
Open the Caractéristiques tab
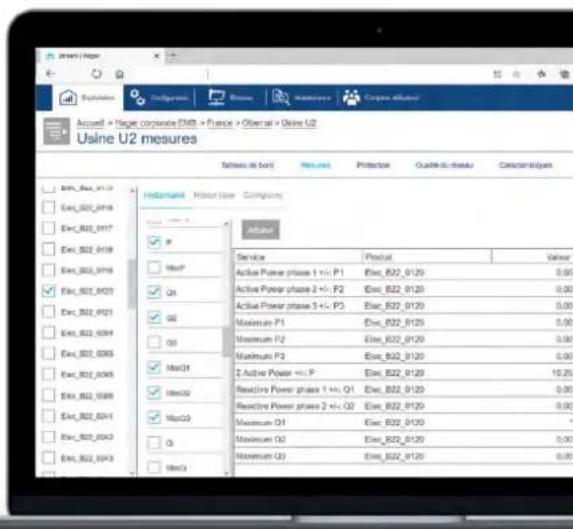tap(525, 165)
